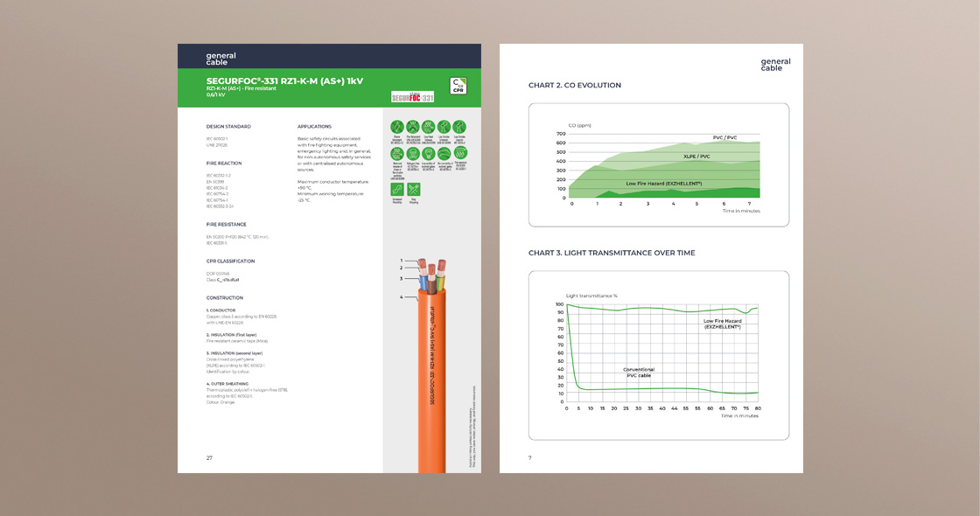The image size is (980, 516).
Task: Click the DESIGN STANDARD heading
Action: (228, 127)
